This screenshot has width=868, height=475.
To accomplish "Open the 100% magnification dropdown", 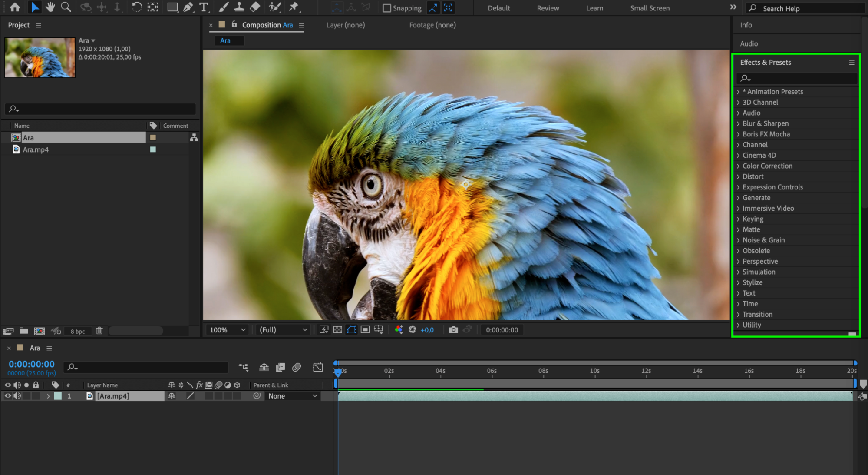I will (x=228, y=330).
